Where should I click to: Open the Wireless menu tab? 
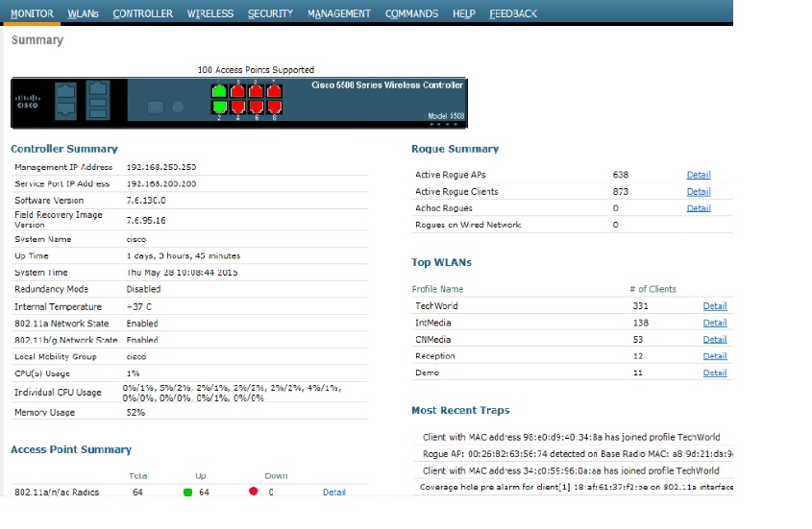tap(209, 13)
